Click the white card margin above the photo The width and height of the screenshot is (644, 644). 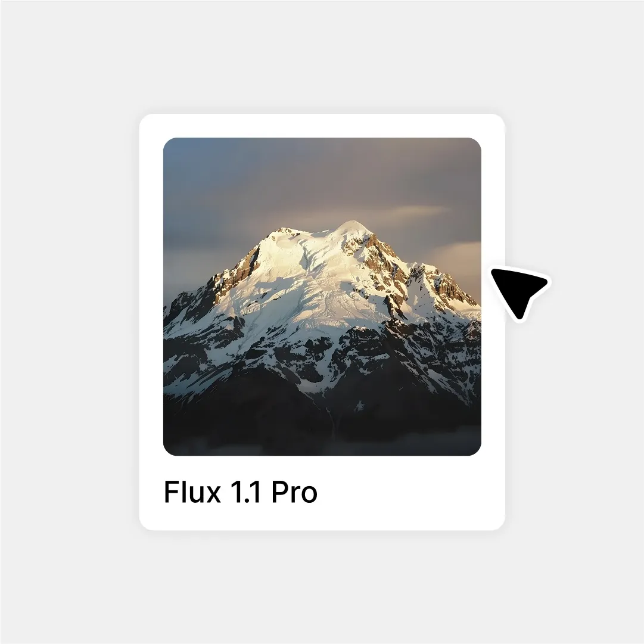tap(322, 126)
